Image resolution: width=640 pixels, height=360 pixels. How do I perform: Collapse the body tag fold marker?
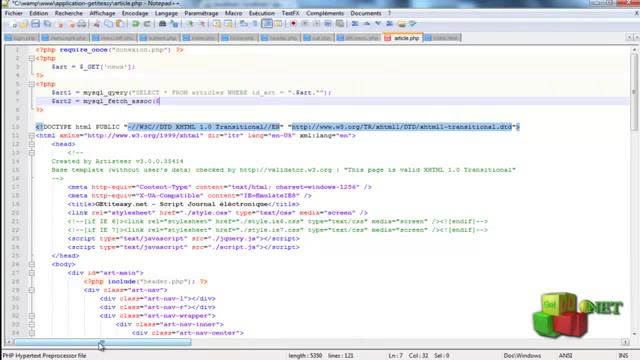[x=31, y=264]
